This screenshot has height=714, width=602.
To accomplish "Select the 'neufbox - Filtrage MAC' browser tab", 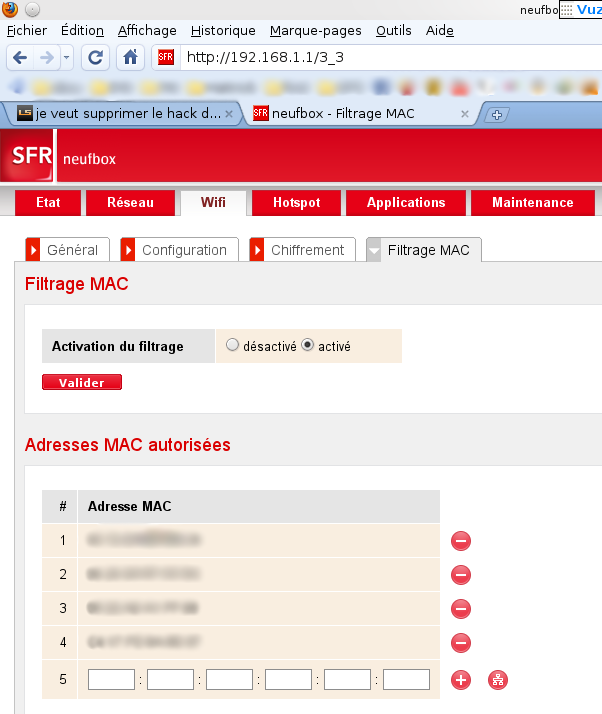I will click(x=360, y=114).
